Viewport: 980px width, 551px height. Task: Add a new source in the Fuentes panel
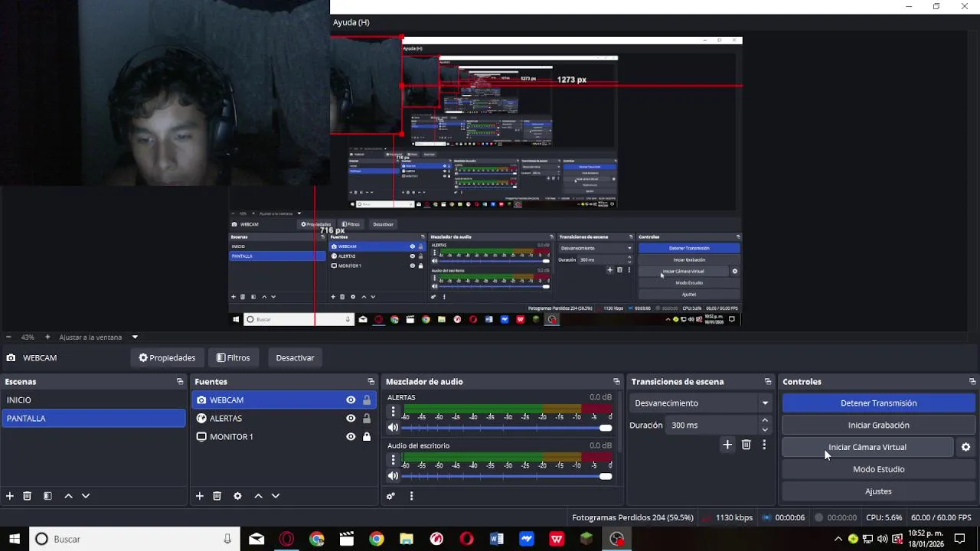coord(199,496)
